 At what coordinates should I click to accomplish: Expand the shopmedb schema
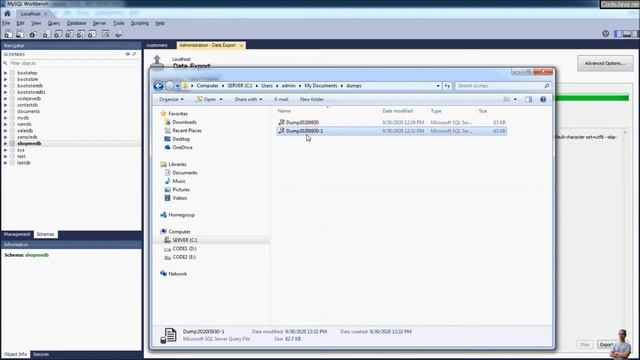click(x=6, y=144)
